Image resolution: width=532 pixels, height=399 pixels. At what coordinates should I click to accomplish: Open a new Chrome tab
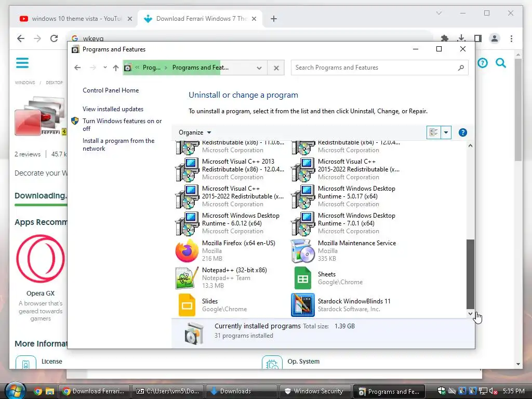pyautogui.click(x=273, y=19)
